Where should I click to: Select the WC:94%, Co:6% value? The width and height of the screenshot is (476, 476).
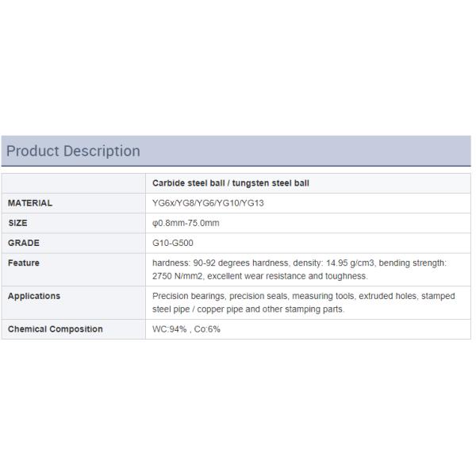click(x=186, y=329)
